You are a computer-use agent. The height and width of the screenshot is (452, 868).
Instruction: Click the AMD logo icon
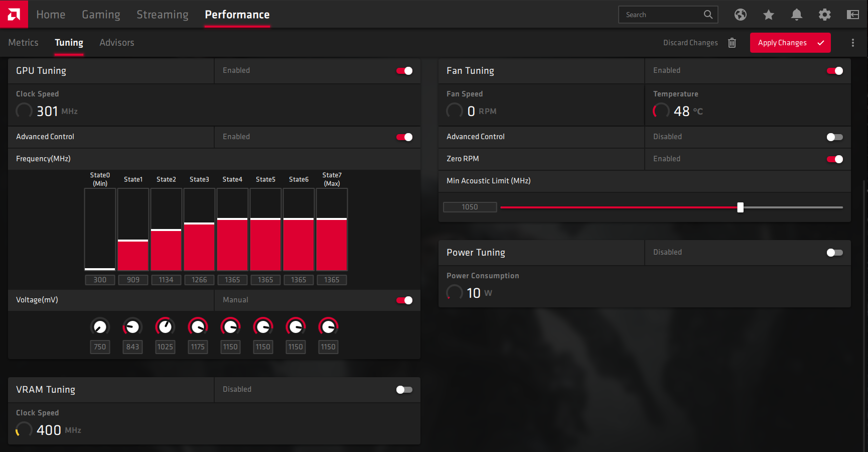[14, 14]
